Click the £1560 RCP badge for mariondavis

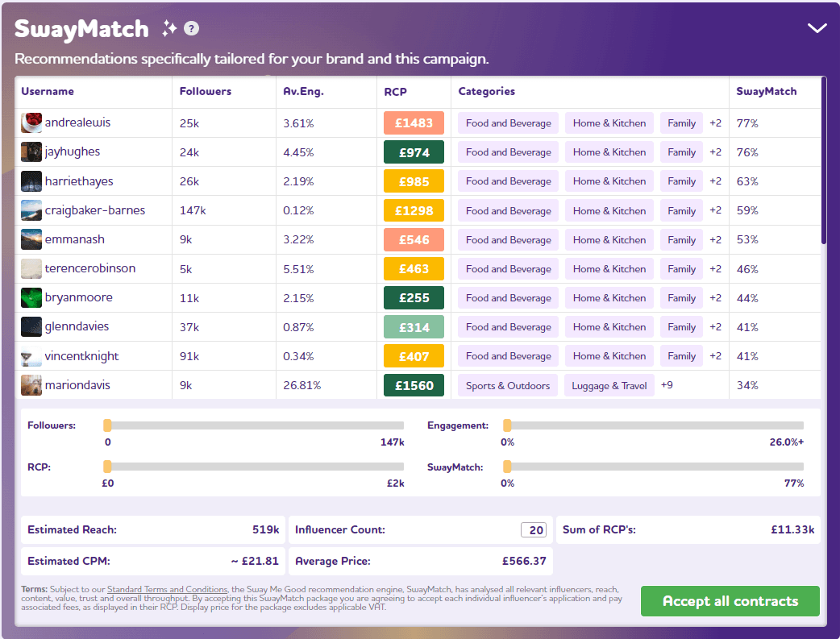[x=414, y=385]
